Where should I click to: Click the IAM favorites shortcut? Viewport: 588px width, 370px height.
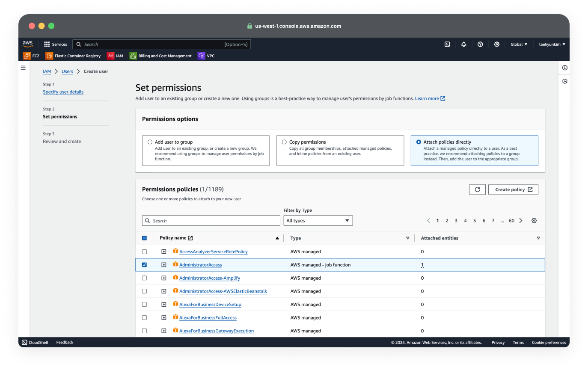click(115, 56)
